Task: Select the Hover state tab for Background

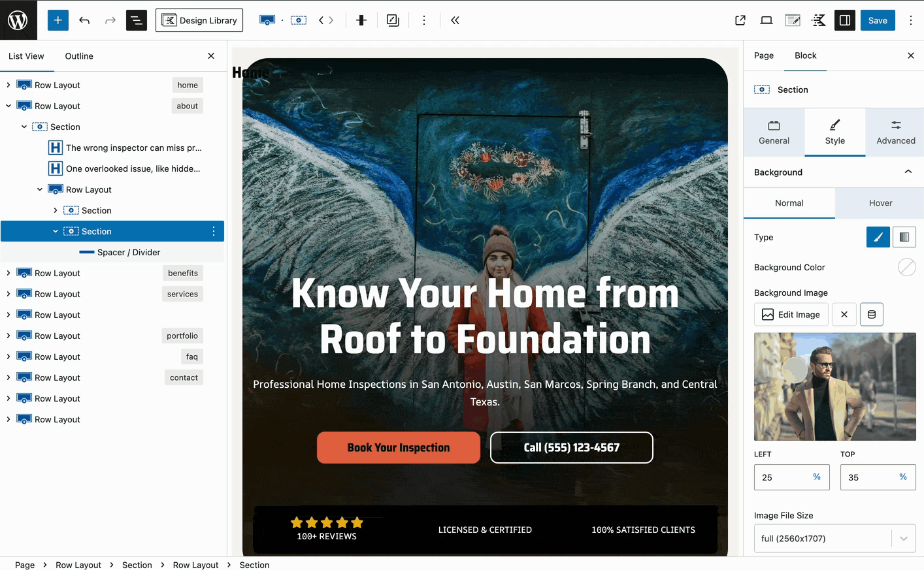Action: click(x=880, y=203)
